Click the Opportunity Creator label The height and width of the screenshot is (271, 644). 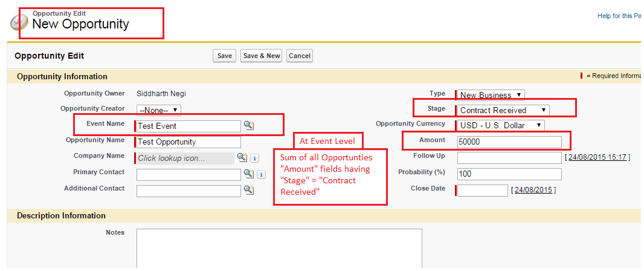tap(92, 108)
